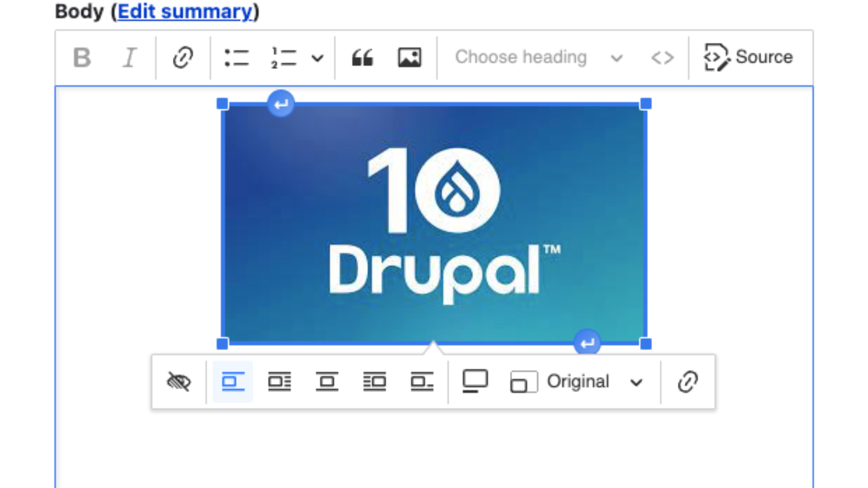Screen dimensions: 868x488
Task: Grab bottom-left image resize handle
Action: (x=222, y=344)
